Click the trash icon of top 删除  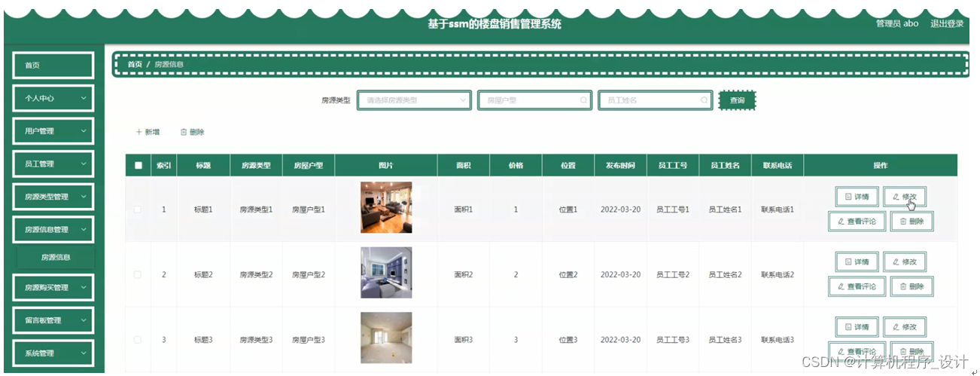[x=184, y=132]
